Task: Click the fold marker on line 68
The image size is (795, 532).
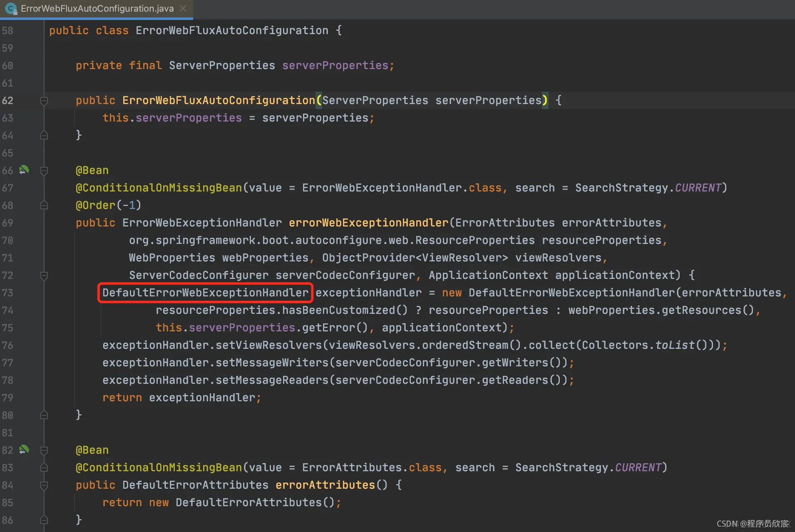Action: coord(44,205)
